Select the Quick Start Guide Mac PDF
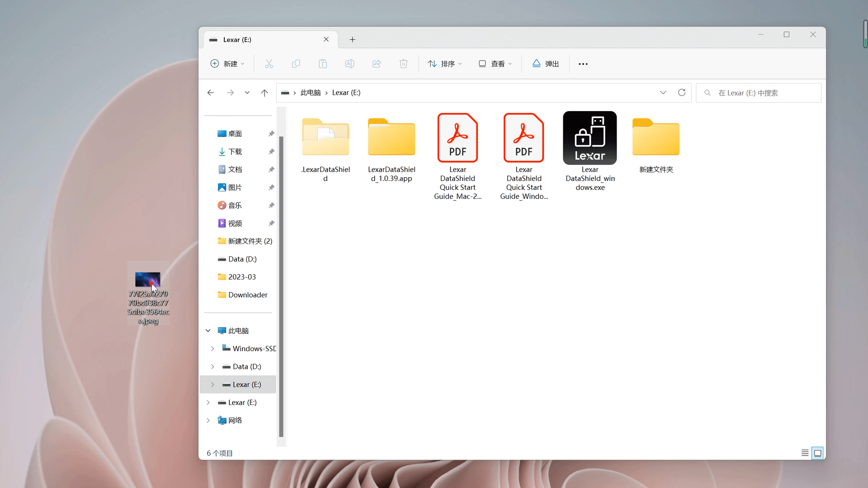Viewport: 868px width, 488px height. point(458,156)
